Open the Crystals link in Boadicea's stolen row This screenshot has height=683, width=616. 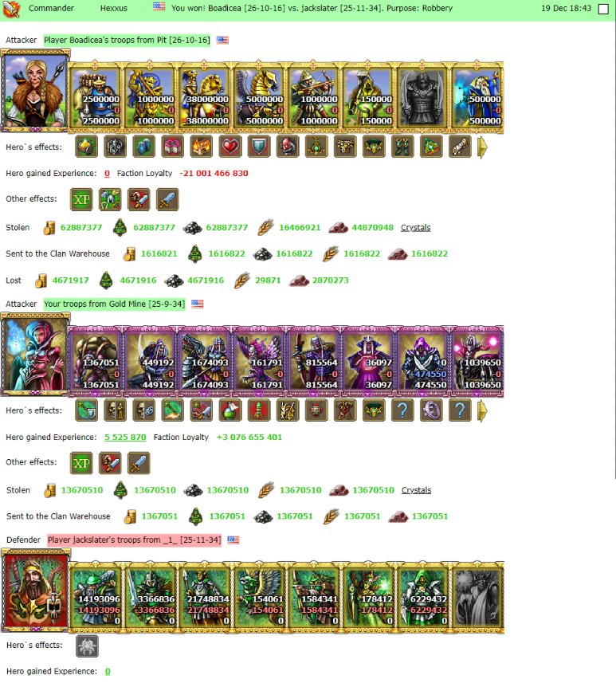pyautogui.click(x=416, y=227)
